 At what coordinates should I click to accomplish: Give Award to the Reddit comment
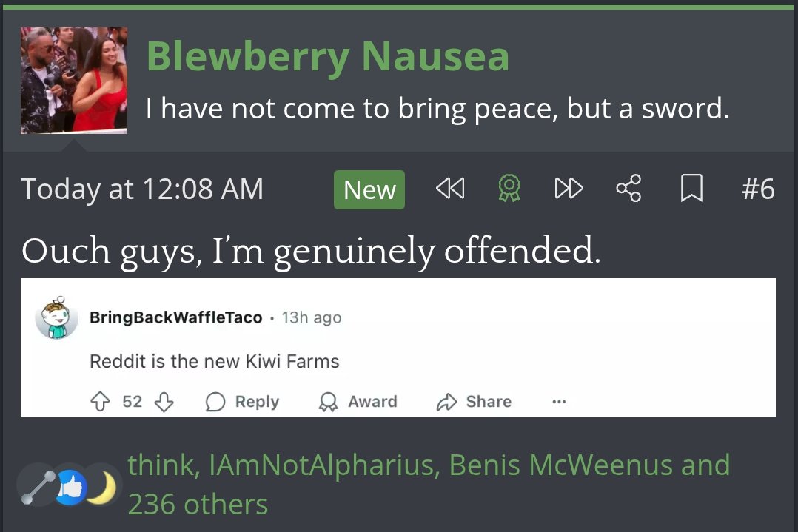click(x=358, y=402)
